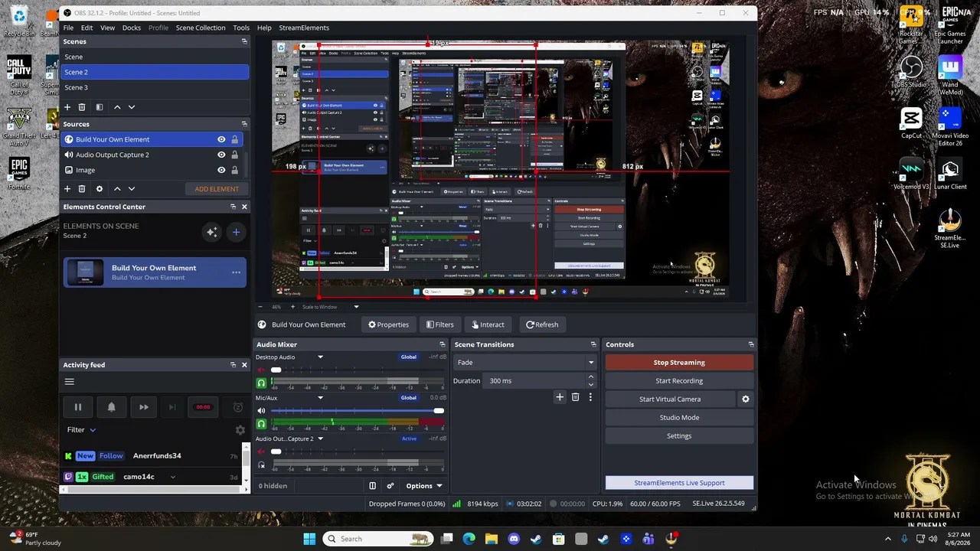Remove the scene transition with the trash icon

coord(576,397)
